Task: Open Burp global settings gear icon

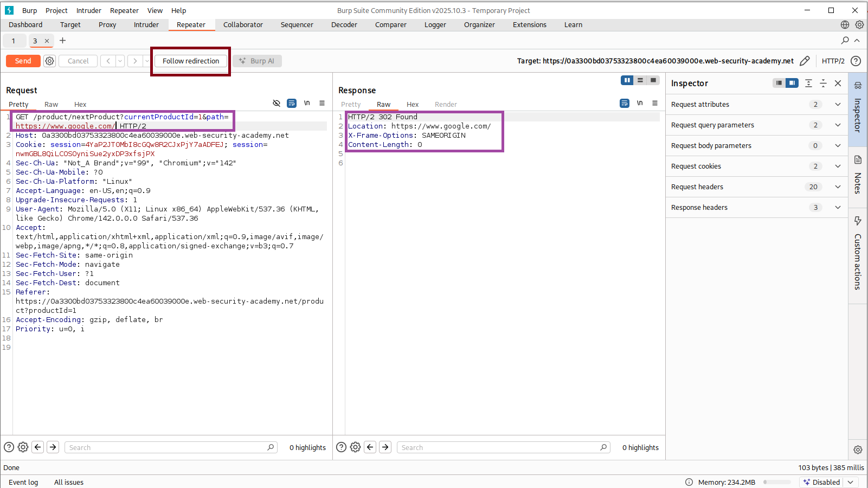Action: [x=859, y=25]
